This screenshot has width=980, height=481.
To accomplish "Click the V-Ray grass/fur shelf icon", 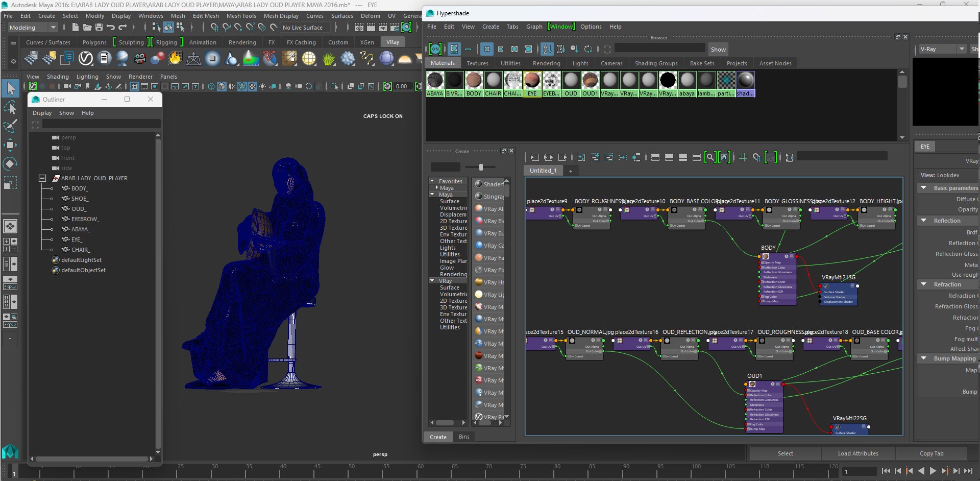I will pos(328,58).
